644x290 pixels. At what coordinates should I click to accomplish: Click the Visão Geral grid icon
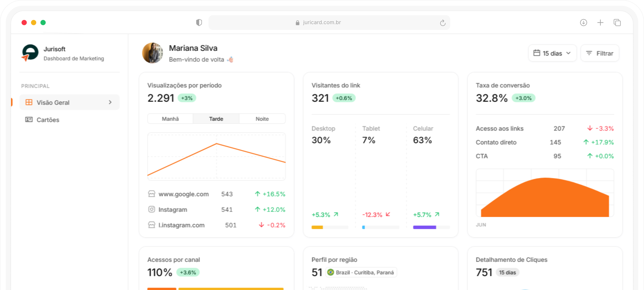(29, 102)
